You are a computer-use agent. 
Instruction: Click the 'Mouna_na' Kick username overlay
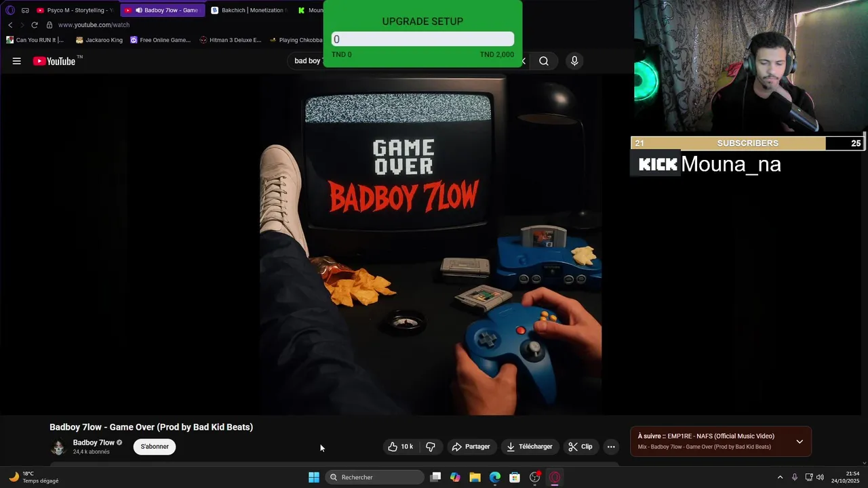point(731,164)
